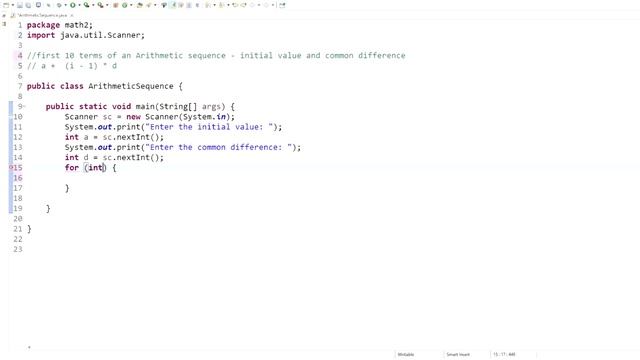
Task: Select the ArithmeticSequence.java editor tab
Action: pyautogui.click(x=42, y=15)
